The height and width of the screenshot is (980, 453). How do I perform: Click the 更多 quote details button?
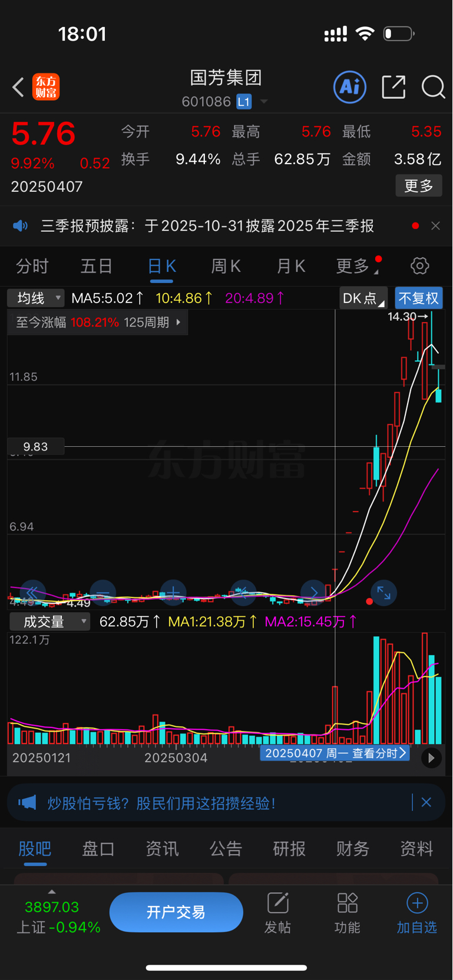tap(419, 186)
